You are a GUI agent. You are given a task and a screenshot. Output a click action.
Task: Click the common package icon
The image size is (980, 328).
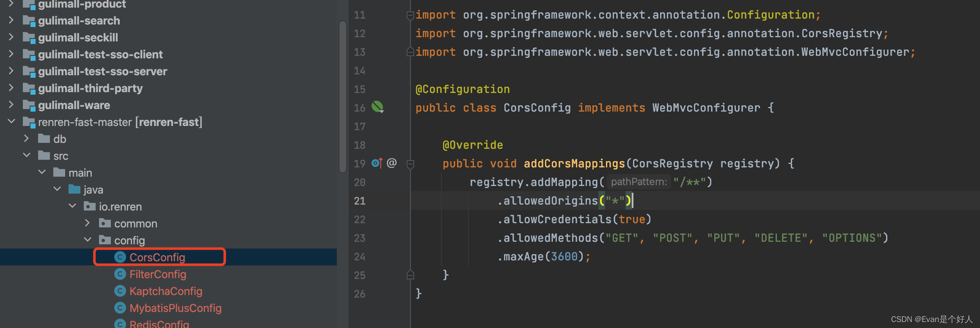105,223
